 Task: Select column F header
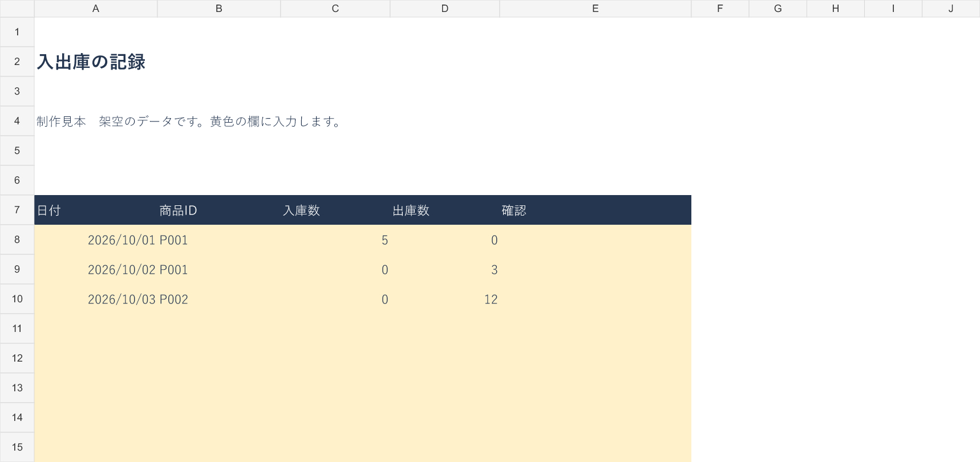coord(720,9)
